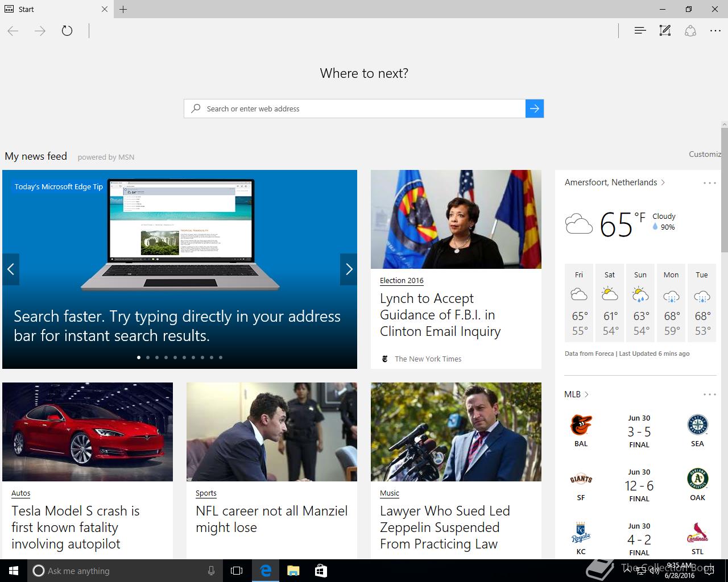Click the page vertical scrollbar
728x582 pixels.
(724, 190)
